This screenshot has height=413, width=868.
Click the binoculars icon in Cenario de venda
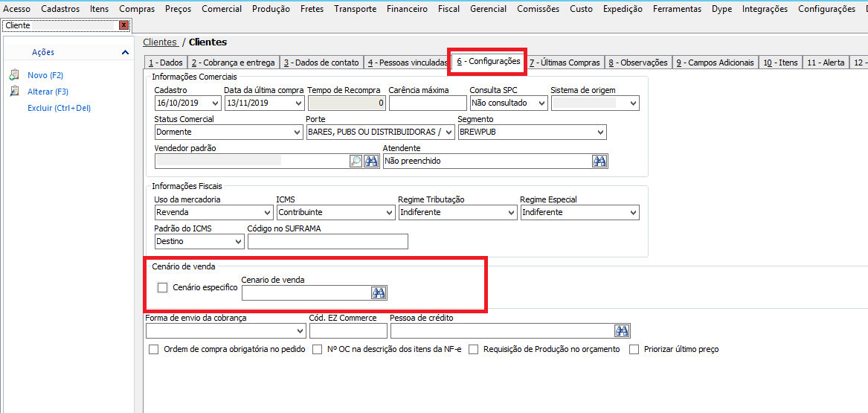pyautogui.click(x=379, y=293)
